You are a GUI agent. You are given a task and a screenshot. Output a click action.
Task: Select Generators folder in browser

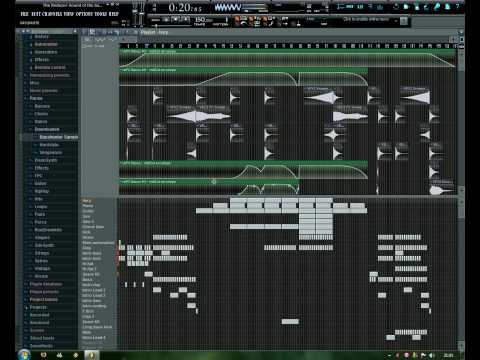[x=46, y=52]
